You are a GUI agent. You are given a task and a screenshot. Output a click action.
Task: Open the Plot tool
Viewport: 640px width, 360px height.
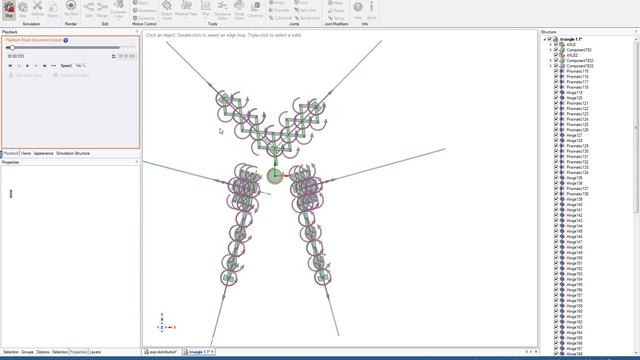(x=206, y=10)
